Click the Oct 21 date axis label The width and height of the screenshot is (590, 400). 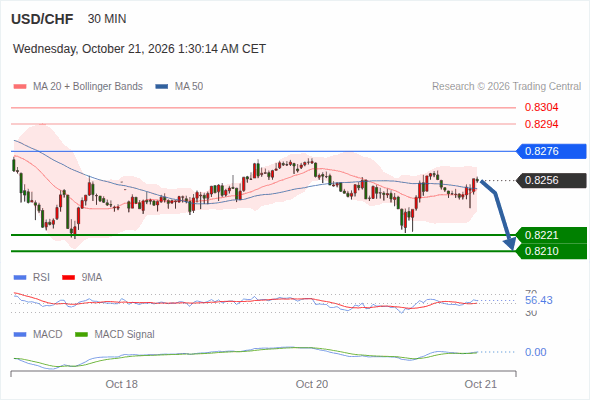pyautogui.click(x=481, y=384)
